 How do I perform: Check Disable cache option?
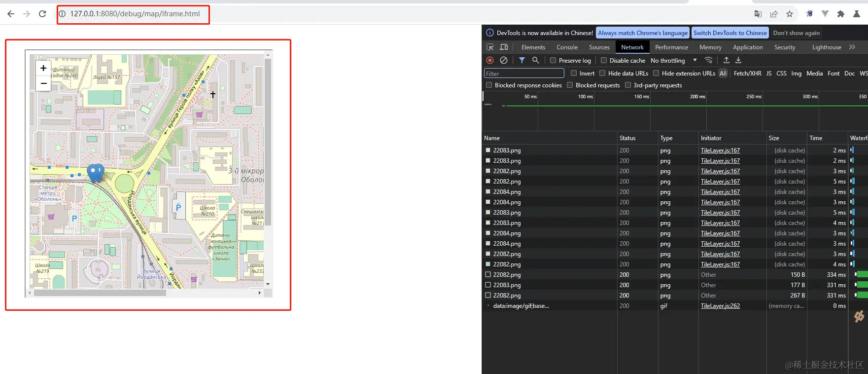[604, 60]
